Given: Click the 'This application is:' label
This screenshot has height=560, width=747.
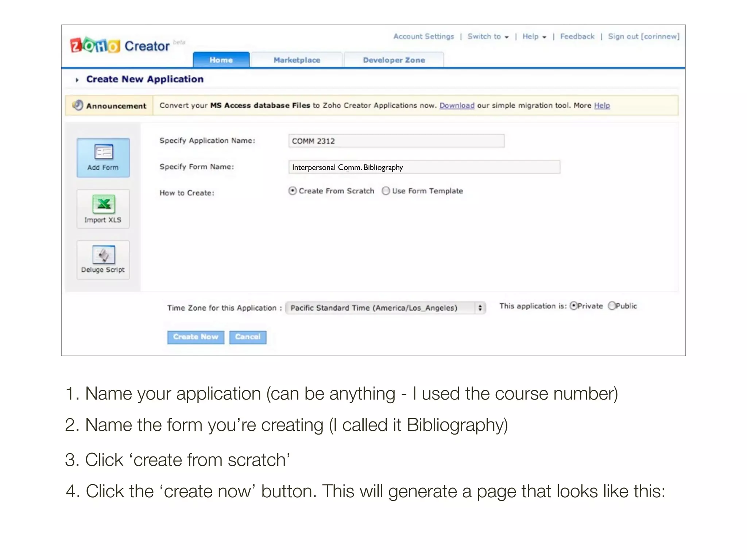Looking at the screenshot, I should [533, 306].
